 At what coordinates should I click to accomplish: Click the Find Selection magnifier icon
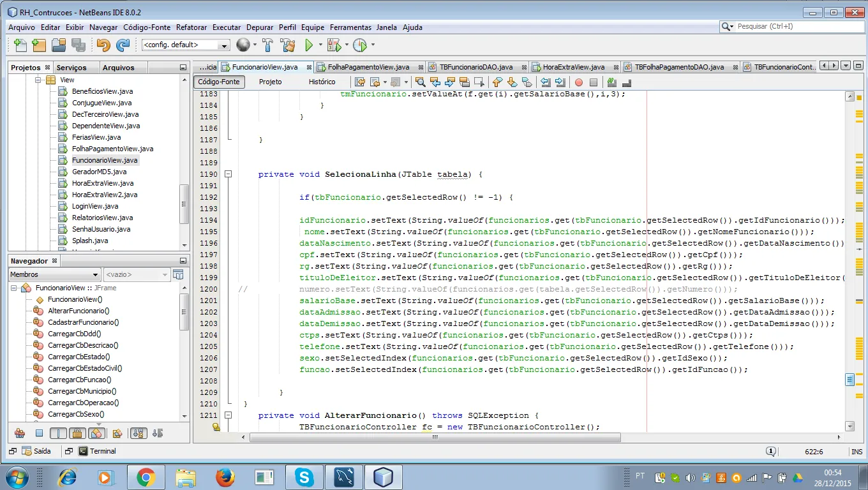click(420, 82)
